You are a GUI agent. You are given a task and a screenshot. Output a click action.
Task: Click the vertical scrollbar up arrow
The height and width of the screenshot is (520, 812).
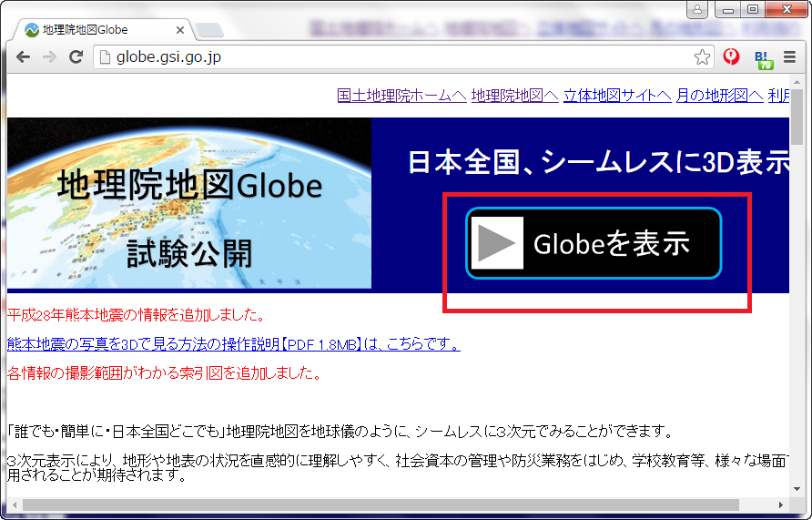point(797,82)
